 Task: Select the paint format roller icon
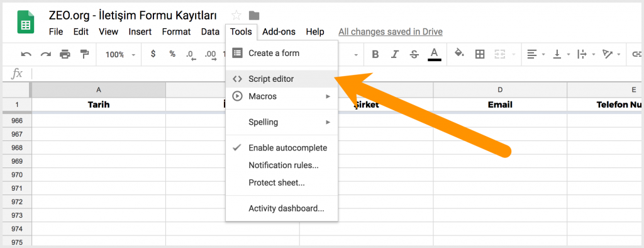point(85,54)
